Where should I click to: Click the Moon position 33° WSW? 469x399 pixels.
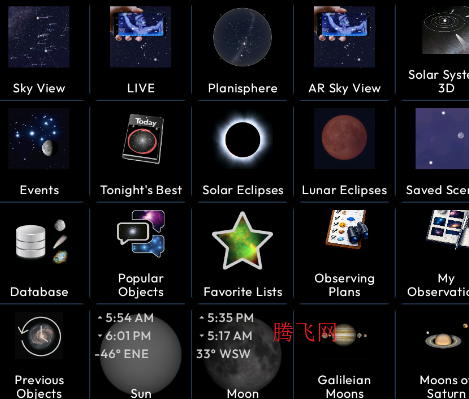(223, 354)
